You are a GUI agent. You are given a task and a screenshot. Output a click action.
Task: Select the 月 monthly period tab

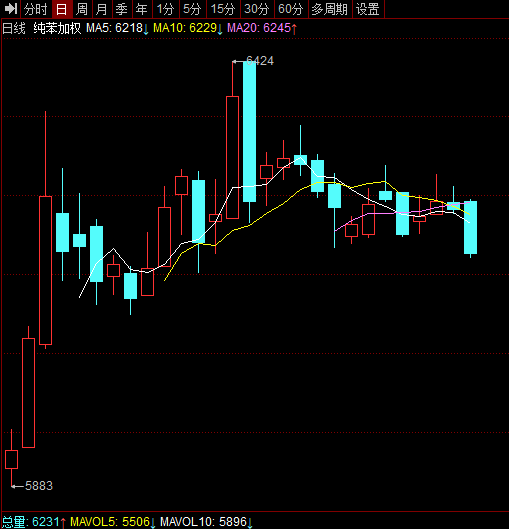[x=102, y=9]
